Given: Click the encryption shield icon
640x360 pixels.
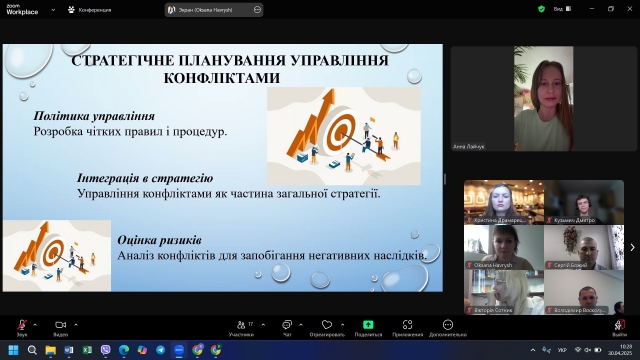Looking at the screenshot, I should coord(542,9).
